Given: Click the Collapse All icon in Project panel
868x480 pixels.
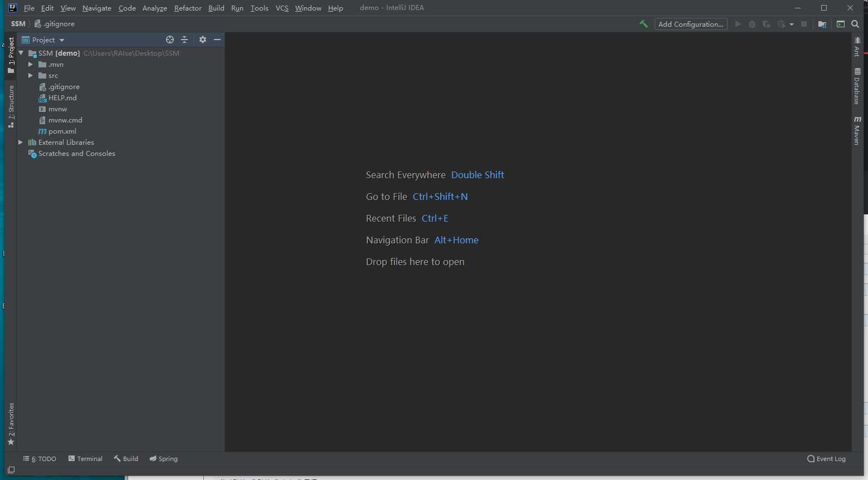Looking at the screenshot, I should (x=184, y=40).
